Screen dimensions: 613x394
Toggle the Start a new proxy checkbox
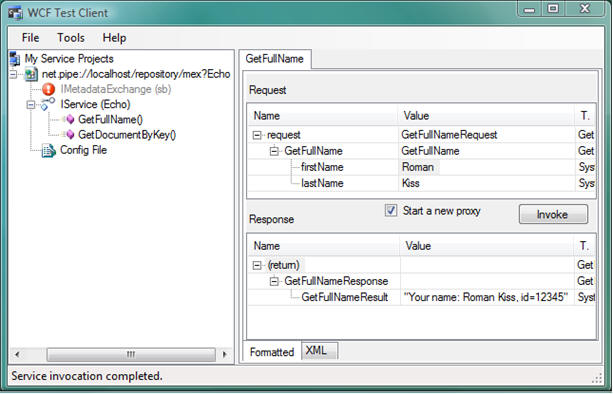point(391,210)
